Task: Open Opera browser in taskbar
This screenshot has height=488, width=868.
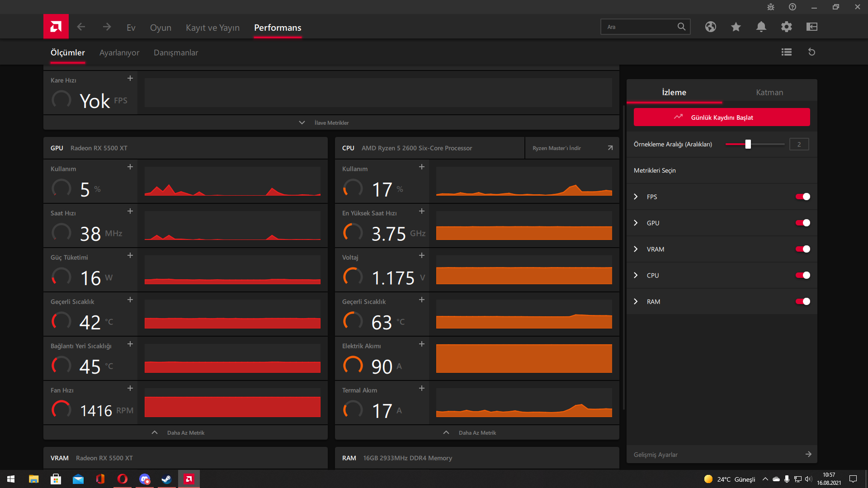Action: pos(123,479)
